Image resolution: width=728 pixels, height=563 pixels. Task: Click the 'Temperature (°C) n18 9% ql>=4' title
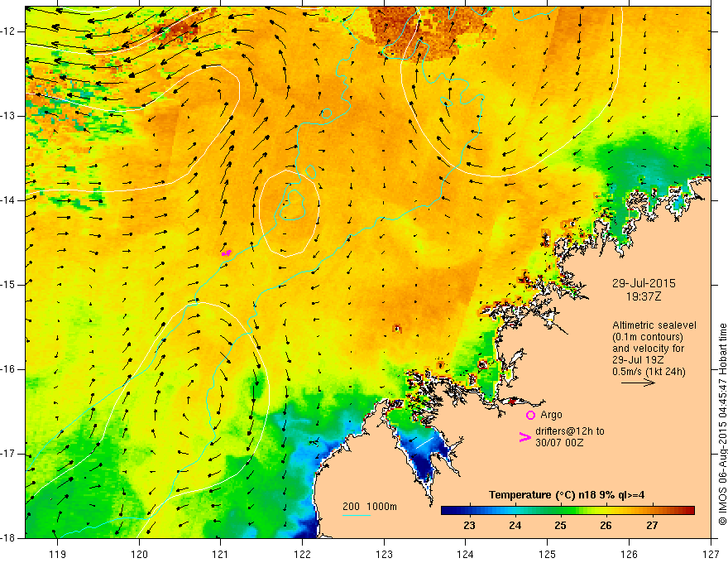coord(567,495)
